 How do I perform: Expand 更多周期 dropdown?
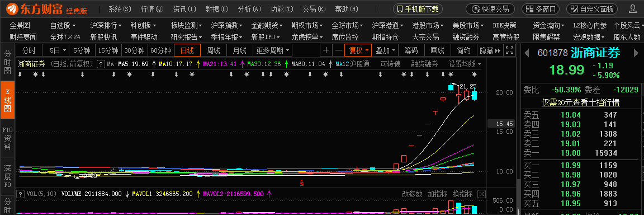273,50
